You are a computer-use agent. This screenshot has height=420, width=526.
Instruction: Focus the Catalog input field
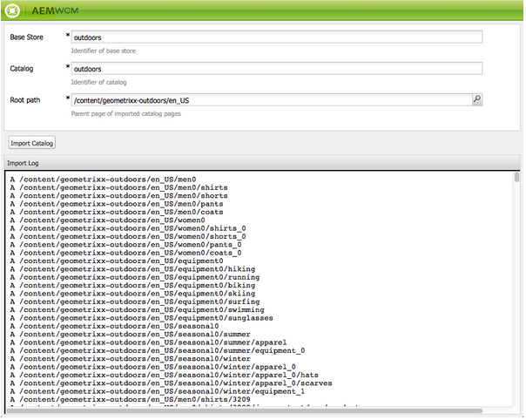click(x=277, y=69)
